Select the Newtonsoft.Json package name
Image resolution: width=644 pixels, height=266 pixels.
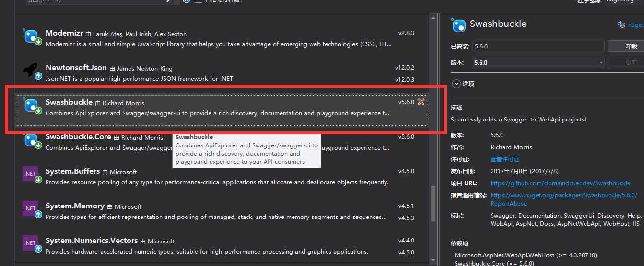pyautogui.click(x=76, y=68)
